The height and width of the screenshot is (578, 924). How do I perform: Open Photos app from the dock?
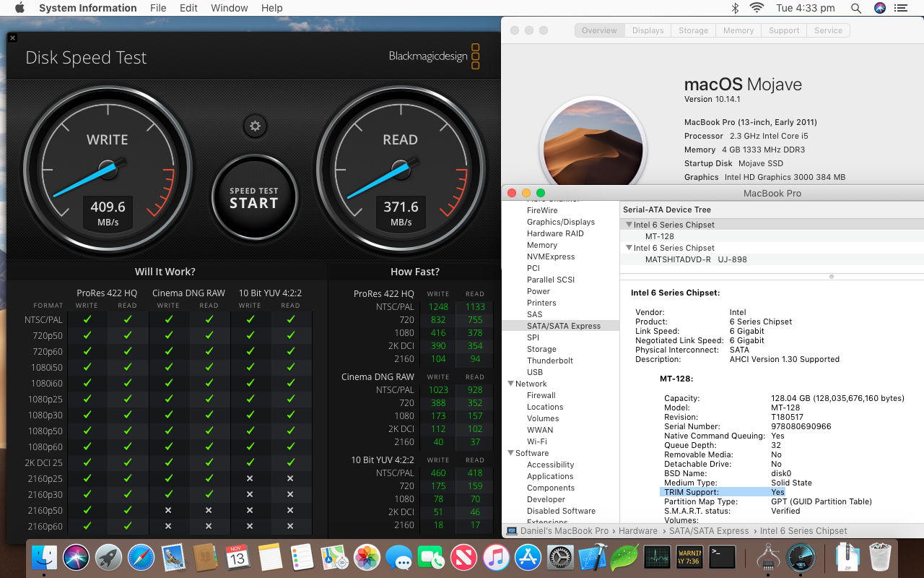pyautogui.click(x=367, y=557)
